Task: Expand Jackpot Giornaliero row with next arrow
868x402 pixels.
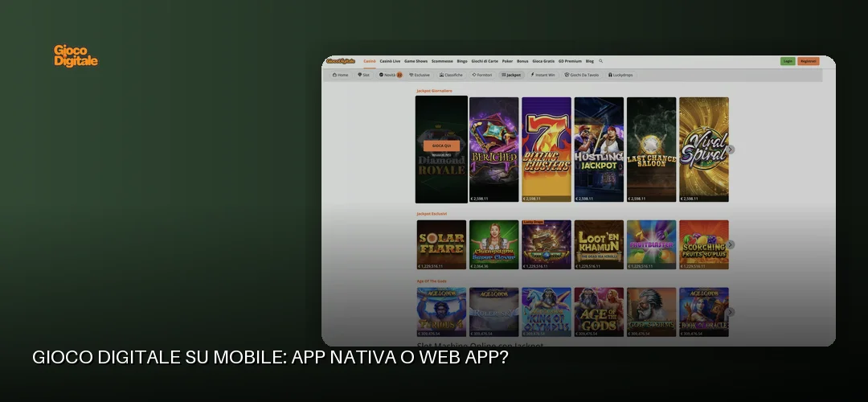Action: coord(731,150)
